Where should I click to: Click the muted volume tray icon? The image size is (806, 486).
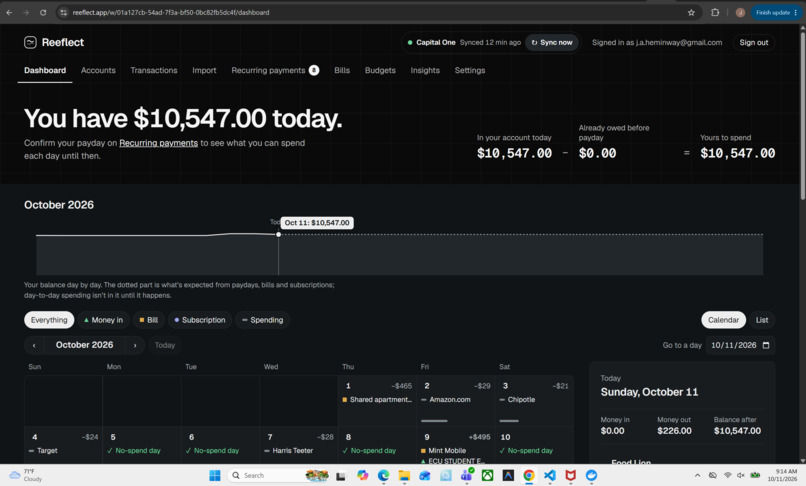741,475
